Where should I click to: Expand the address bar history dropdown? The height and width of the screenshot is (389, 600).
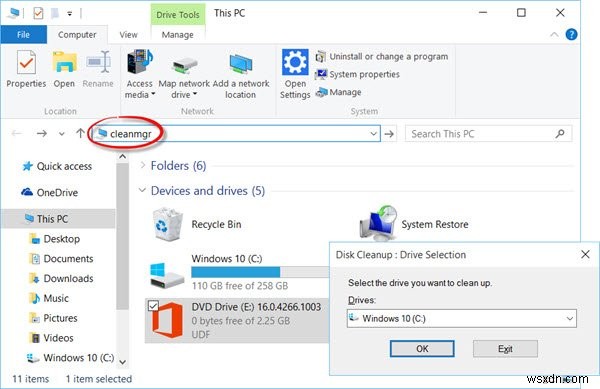(373, 134)
